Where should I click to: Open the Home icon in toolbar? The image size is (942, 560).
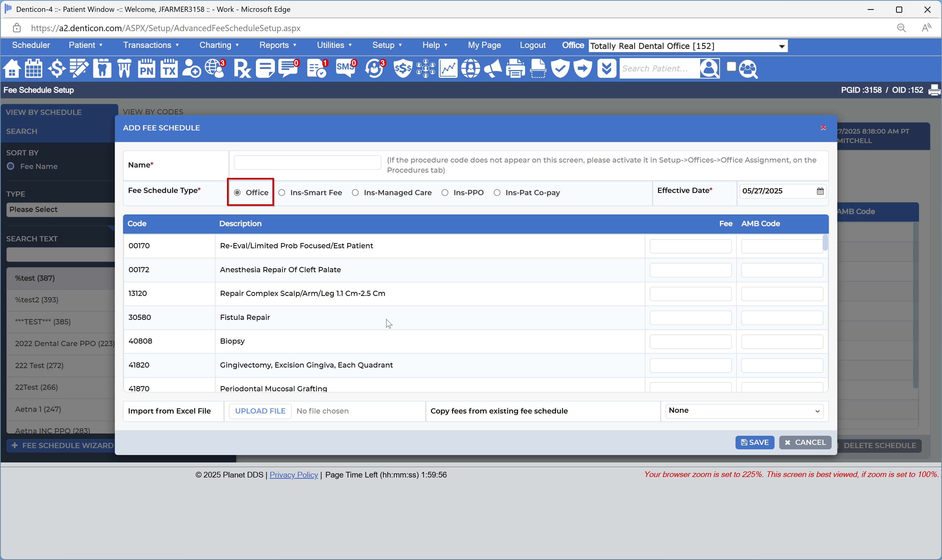[12, 69]
